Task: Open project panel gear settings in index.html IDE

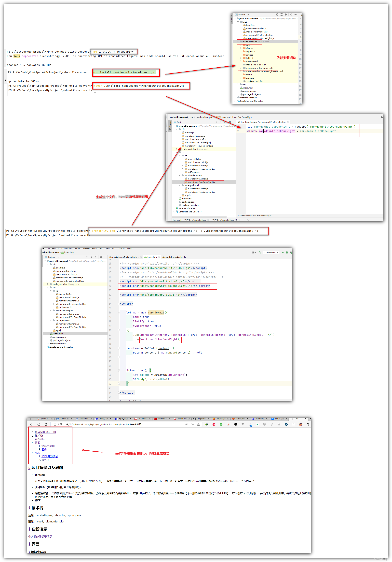Action: tap(101, 257)
